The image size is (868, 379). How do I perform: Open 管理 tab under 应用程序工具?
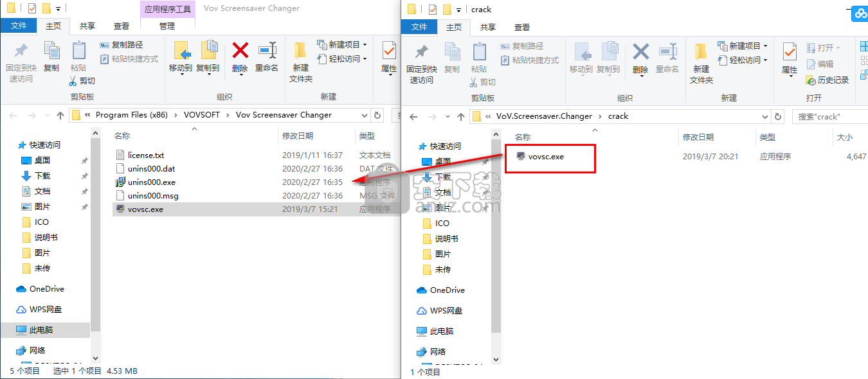[x=167, y=26]
